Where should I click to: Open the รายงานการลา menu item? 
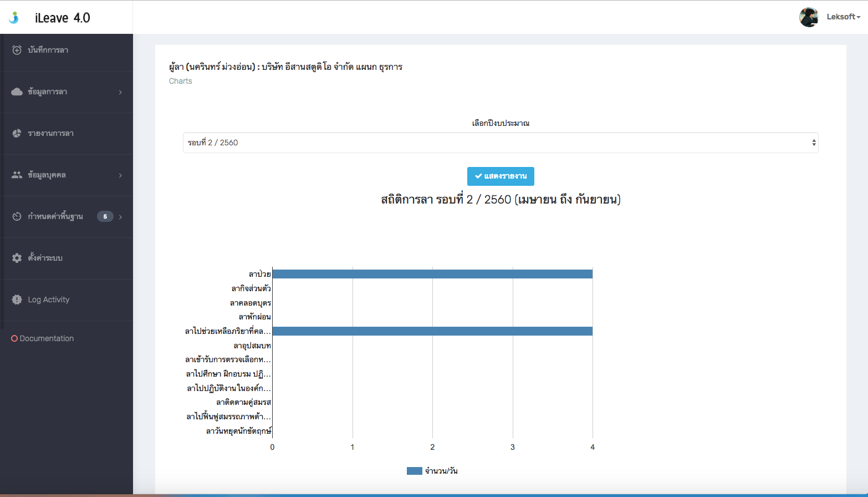[x=51, y=133]
